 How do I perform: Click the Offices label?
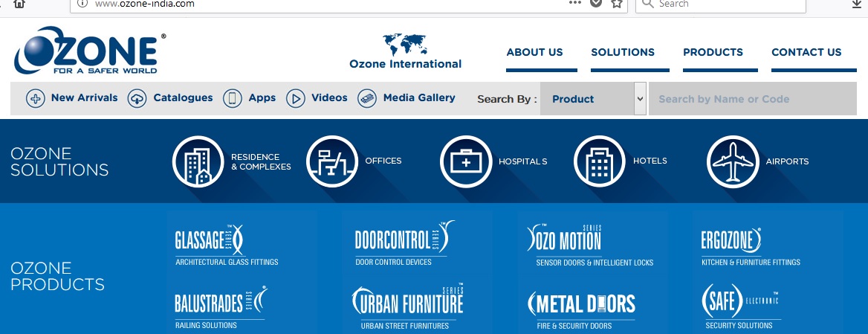[383, 161]
